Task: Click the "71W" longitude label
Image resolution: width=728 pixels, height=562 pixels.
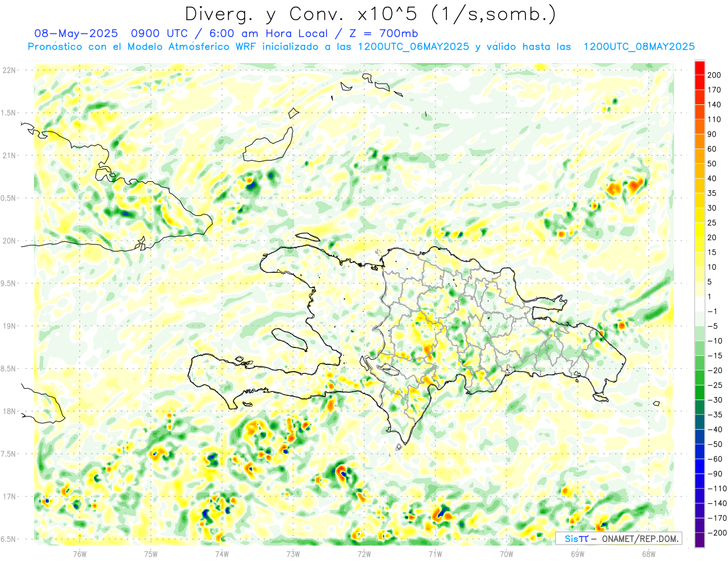Action: click(x=435, y=554)
